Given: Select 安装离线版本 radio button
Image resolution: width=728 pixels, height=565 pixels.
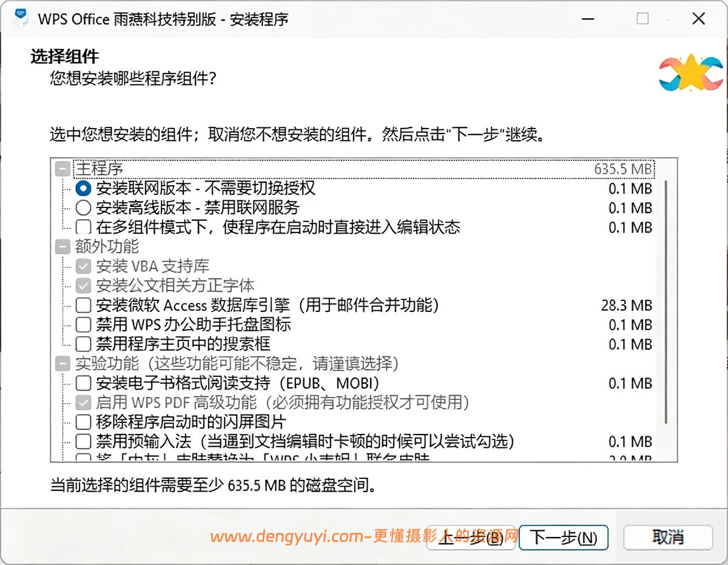Looking at the screenshot, I should pyautogui.click(x=83, y=208).
